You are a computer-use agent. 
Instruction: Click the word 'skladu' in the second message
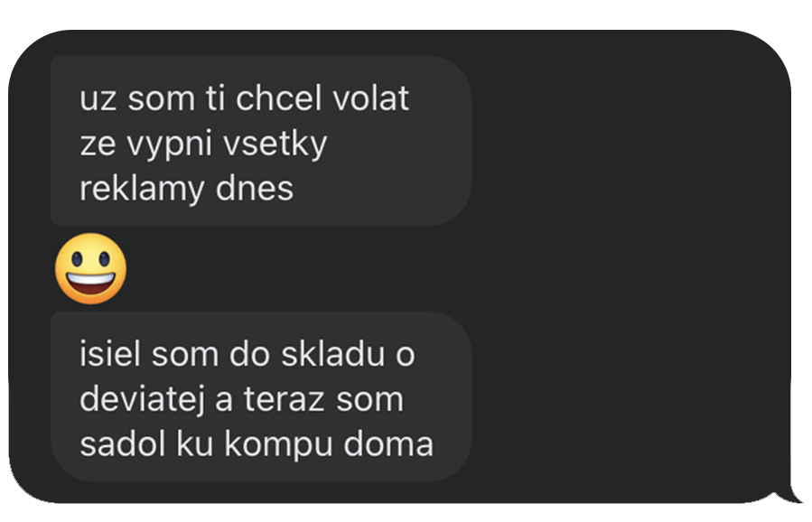pos(333,354)
